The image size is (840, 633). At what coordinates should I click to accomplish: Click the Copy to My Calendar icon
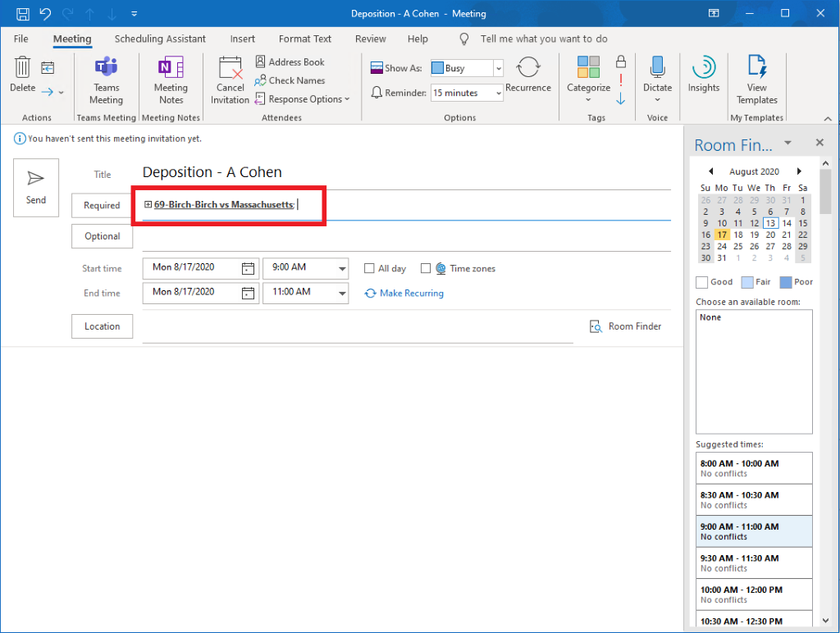(x=48, y=67)
